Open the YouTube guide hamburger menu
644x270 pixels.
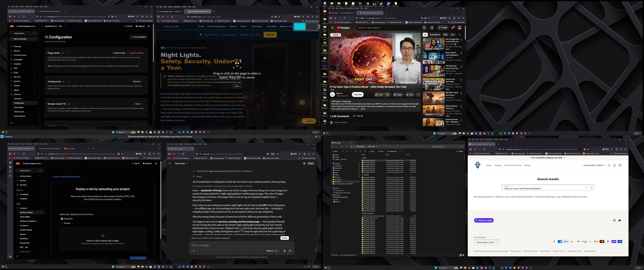332,28
